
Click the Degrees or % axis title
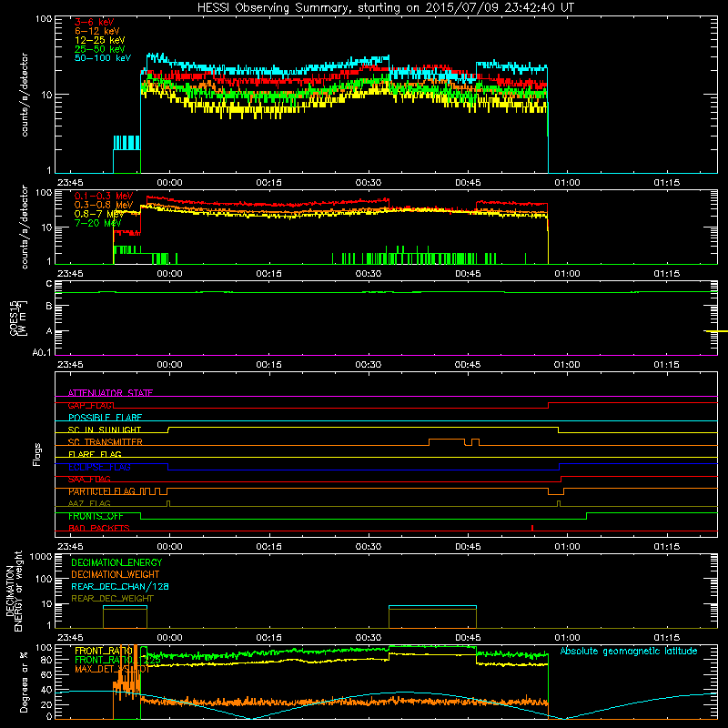point(24,682)
